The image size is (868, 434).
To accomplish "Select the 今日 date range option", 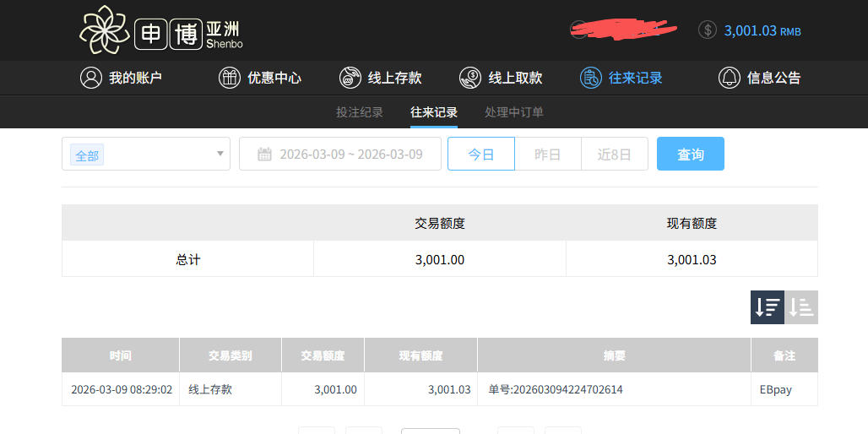I will 480,154.
